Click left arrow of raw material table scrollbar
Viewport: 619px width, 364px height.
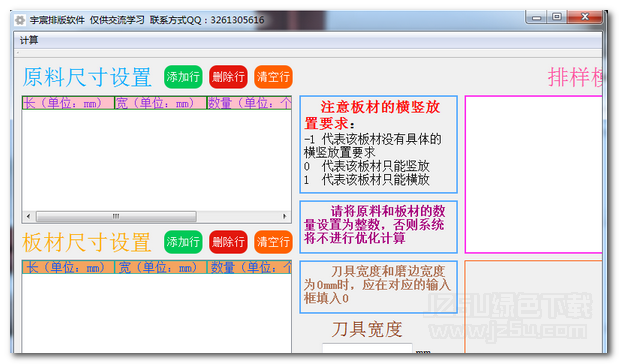click(28, 216)
